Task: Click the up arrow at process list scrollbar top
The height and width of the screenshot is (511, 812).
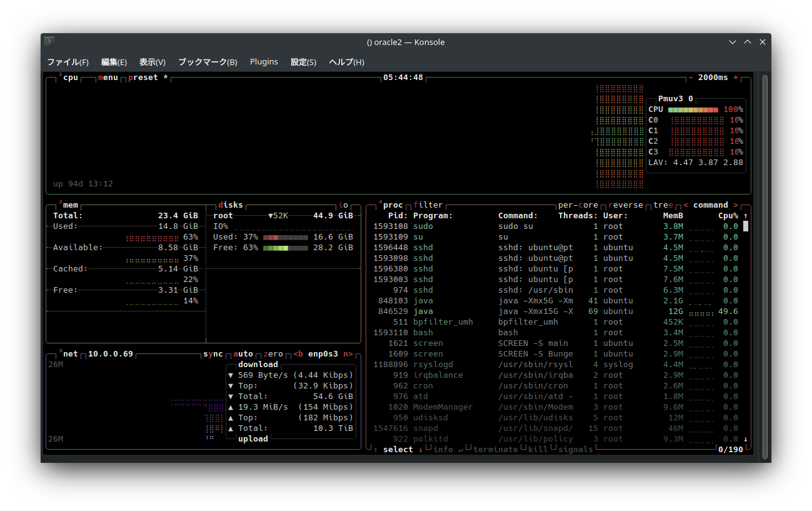Action: pyautogui.click(x=745, y=216)
